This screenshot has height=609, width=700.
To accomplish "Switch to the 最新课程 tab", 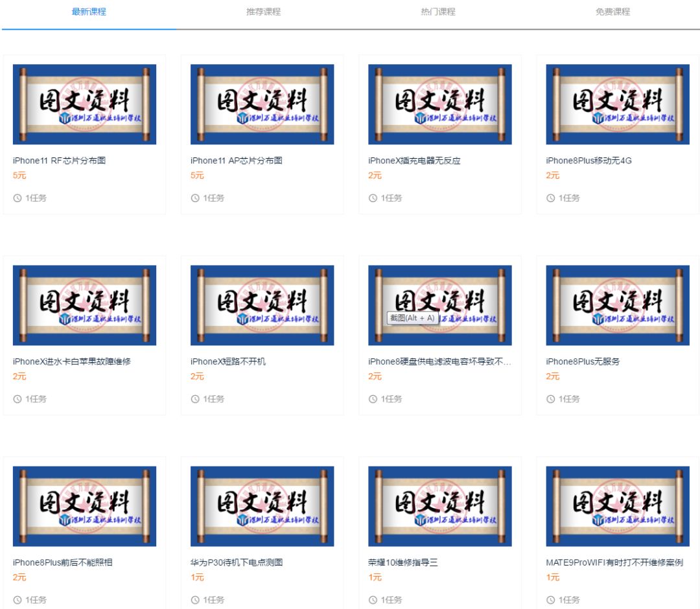I will coord(89,12).
